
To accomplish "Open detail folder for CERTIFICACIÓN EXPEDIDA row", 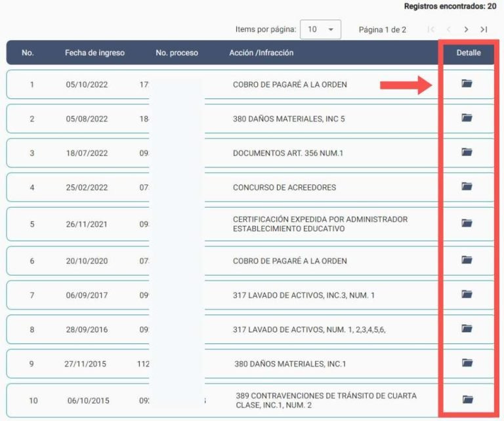I will coord(467,223).
